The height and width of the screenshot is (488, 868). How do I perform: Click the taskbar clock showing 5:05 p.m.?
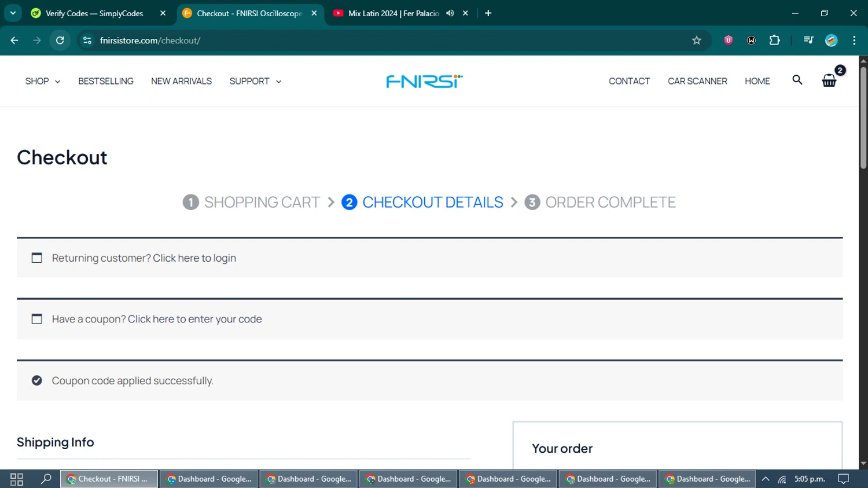click(810, 479)
